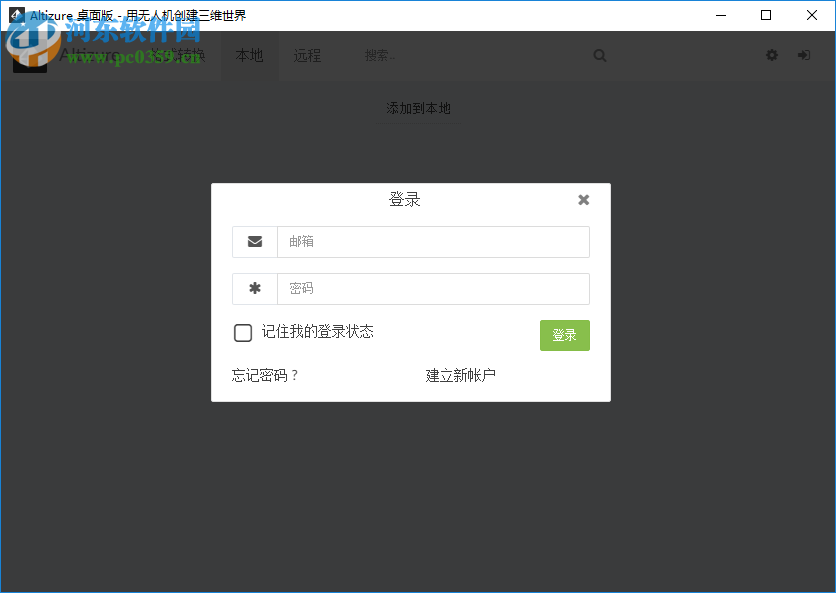Open 建立新帐户 to create an account

coord(460,374)
